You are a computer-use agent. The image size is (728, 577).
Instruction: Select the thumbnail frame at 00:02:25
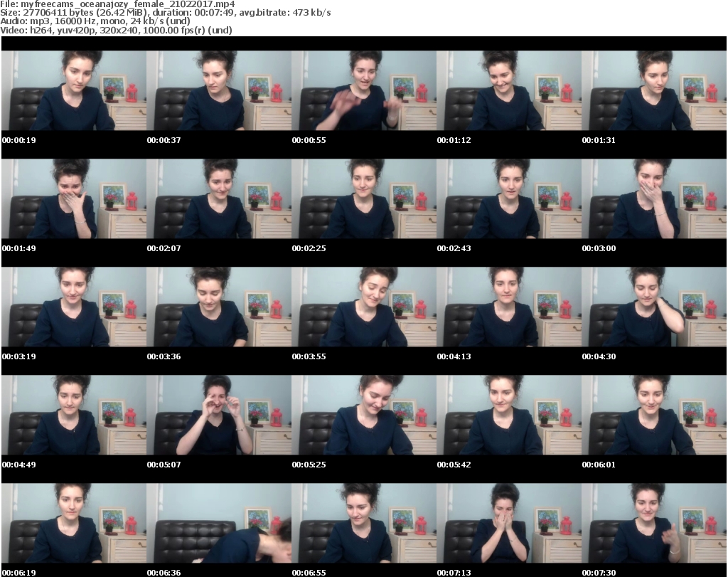(363, 198)
